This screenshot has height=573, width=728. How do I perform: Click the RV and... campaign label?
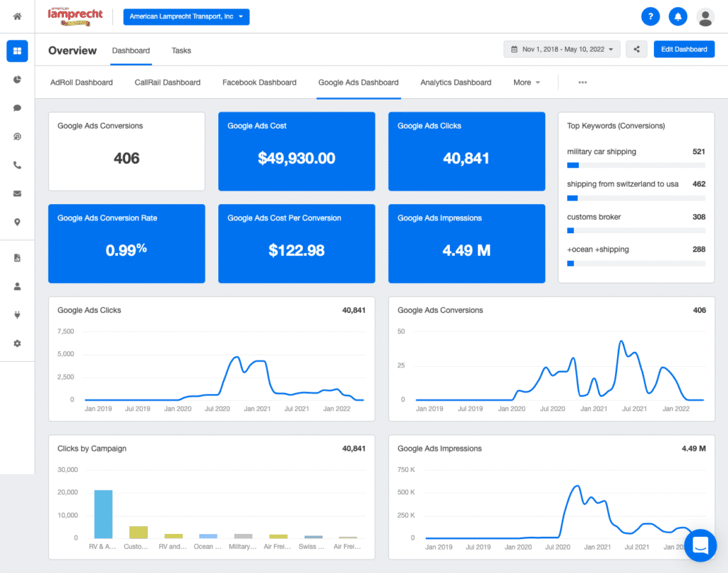point(173,547)
